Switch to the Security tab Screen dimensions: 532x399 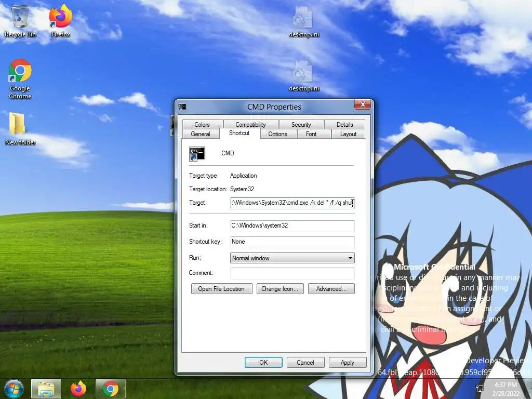pyautogui.click(x=301, y=125)
